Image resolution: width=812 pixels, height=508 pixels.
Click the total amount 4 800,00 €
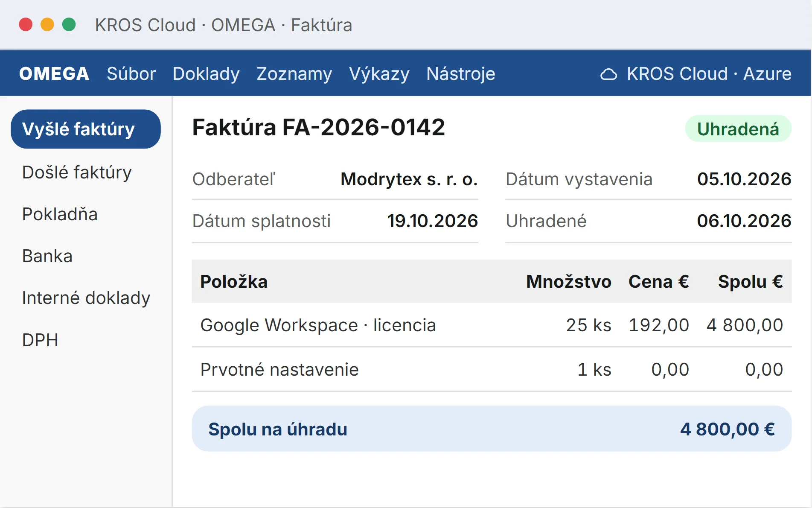727,429
